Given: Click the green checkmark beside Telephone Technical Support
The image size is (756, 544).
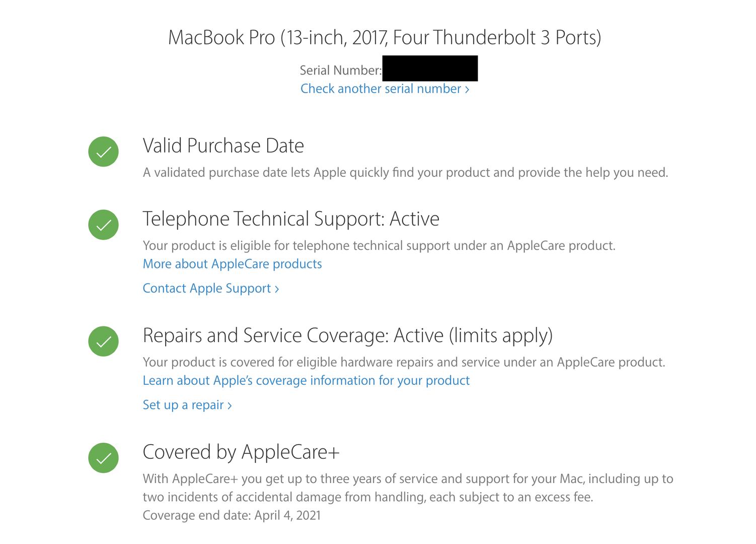Looking at the screenshot, I should pyautogui.click(x=103, y=225).
